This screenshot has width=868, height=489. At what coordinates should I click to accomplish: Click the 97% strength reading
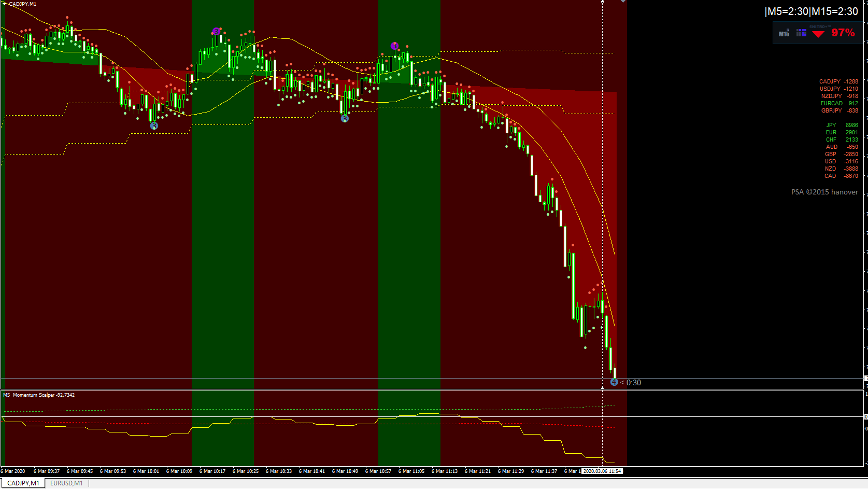click(843, 33)
